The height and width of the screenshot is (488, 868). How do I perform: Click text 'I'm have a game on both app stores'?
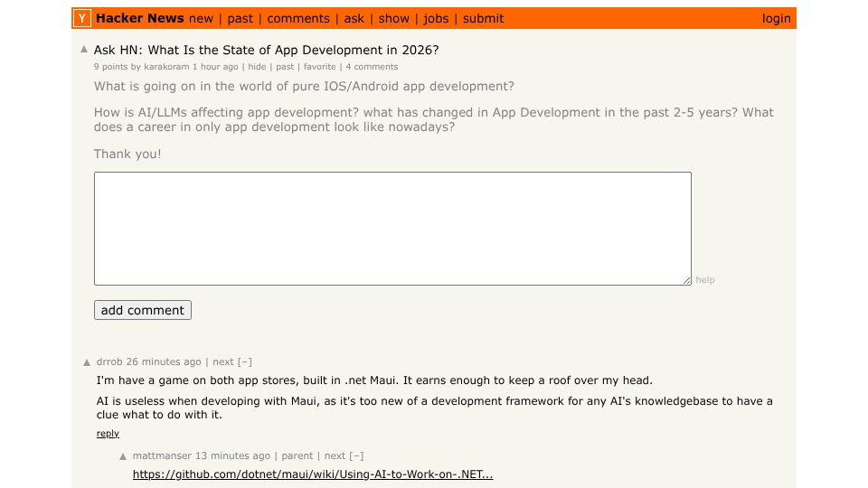coord(198,380)
